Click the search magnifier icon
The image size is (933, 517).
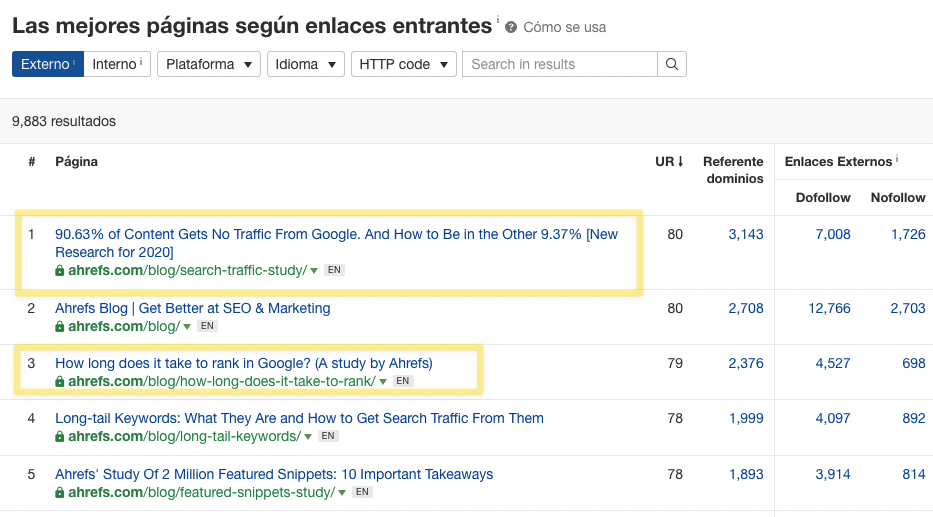(x=672, y=64)
